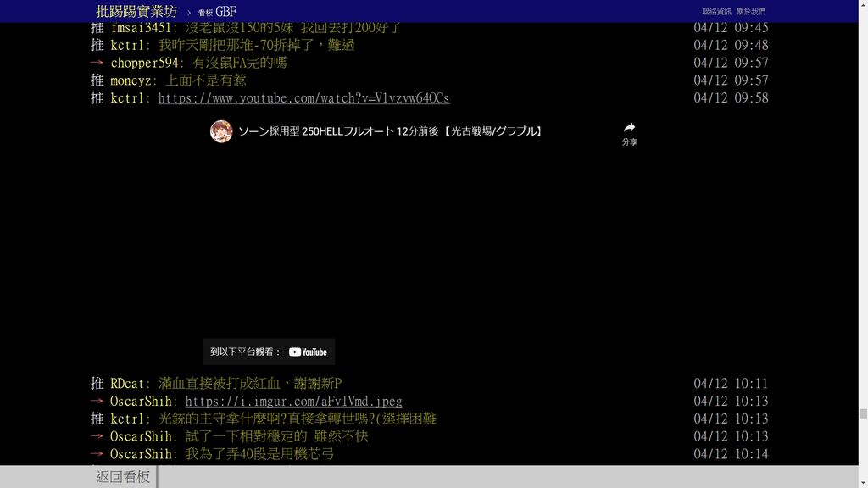Go to the 看板 GBF board
This screenshot has height=488, width=868.
pos(217,12)
